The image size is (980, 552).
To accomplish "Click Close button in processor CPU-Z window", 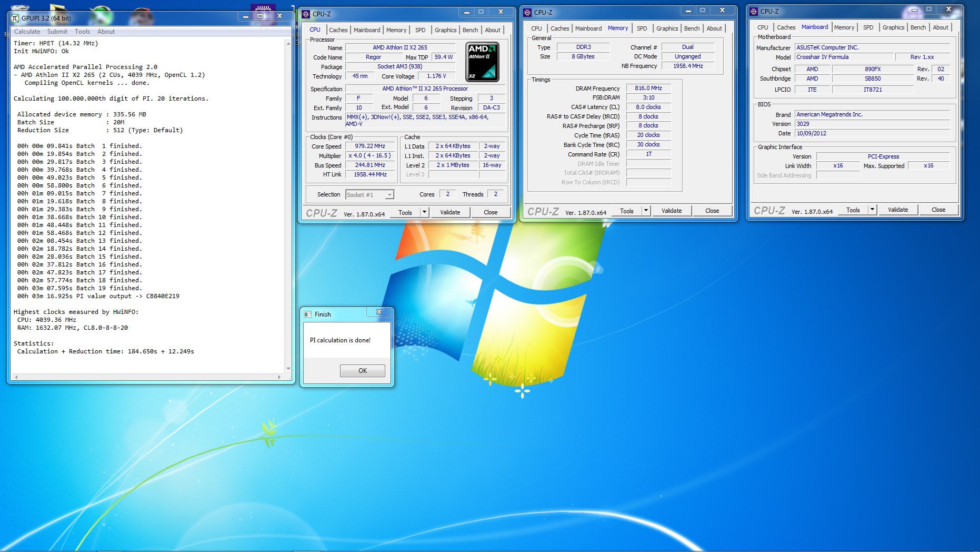I will click(491, 212).
